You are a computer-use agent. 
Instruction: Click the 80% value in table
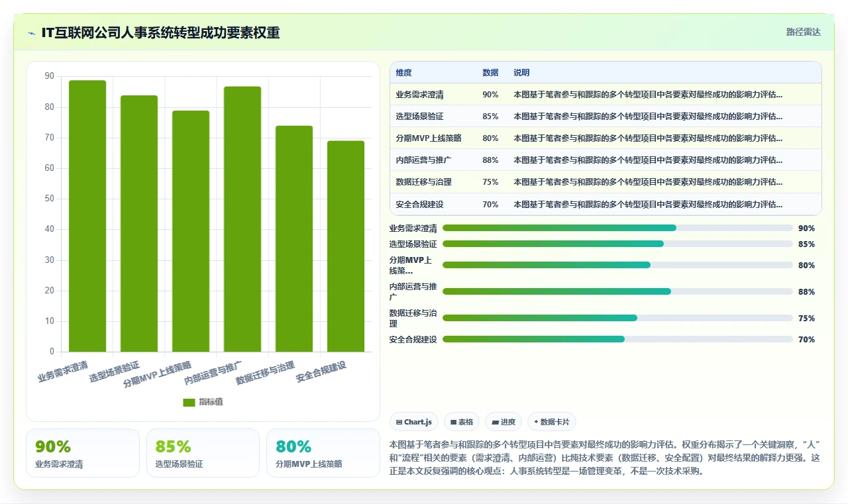click(490, 138)
